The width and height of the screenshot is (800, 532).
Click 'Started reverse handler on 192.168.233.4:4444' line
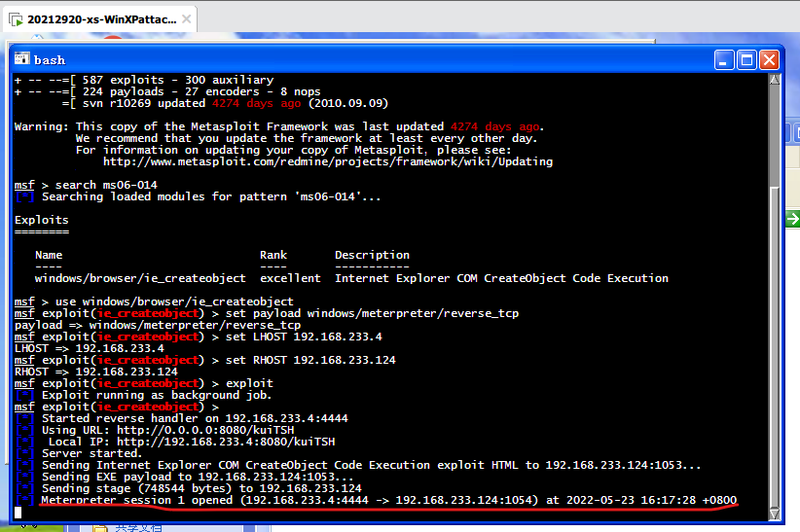(x=195, y=418)
